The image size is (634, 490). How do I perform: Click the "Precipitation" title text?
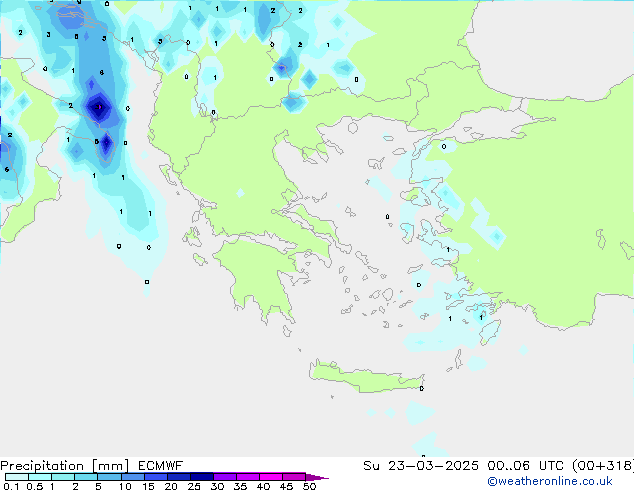pyautogui.click(x=42, y=466)
